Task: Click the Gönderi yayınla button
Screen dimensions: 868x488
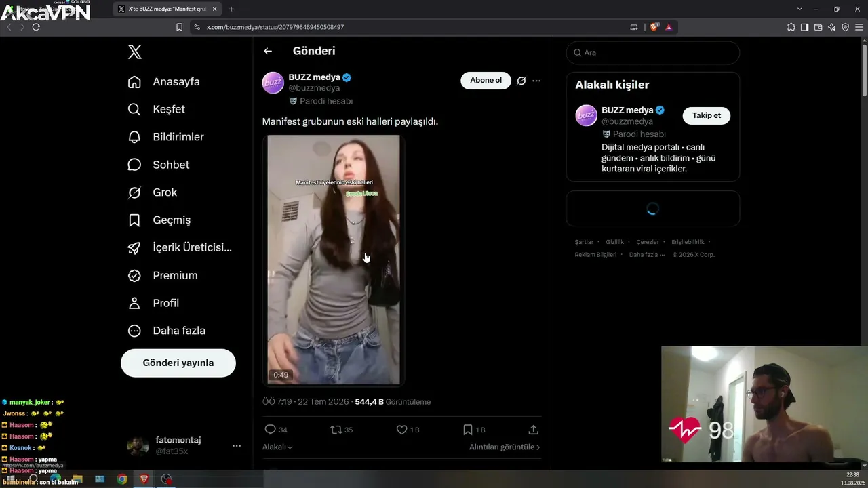Action: pyautogui.click(x=178, y=363)
